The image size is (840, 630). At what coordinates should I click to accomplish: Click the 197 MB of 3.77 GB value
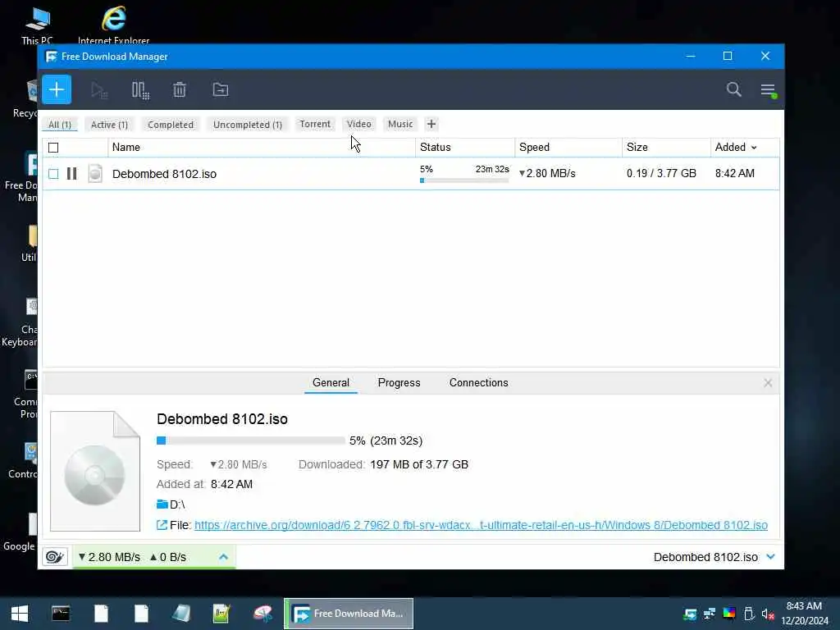(419, 464)
